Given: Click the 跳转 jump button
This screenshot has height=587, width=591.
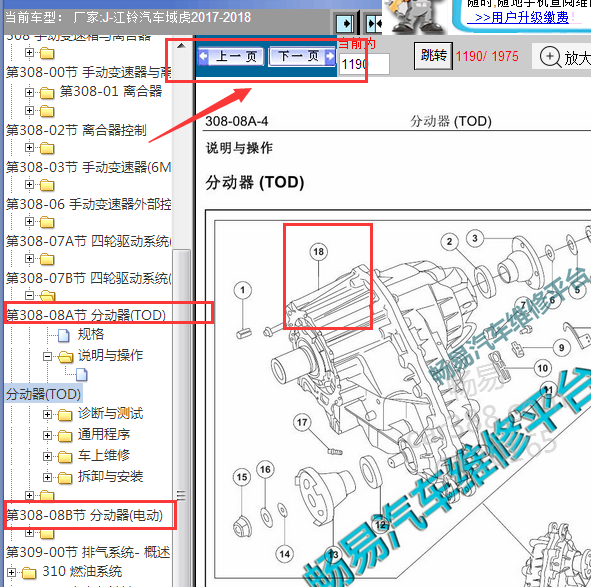Looking at the screenshot, I should (x=433, y=56).
